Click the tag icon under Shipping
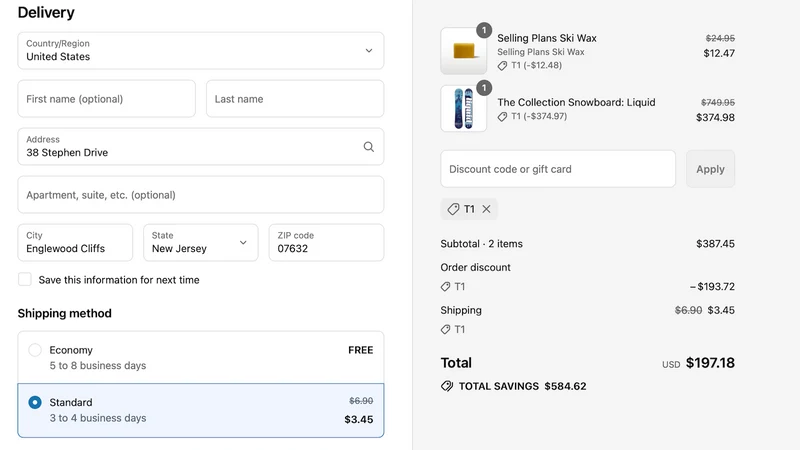This screenshot has width=800, height=450. (445, 330)
